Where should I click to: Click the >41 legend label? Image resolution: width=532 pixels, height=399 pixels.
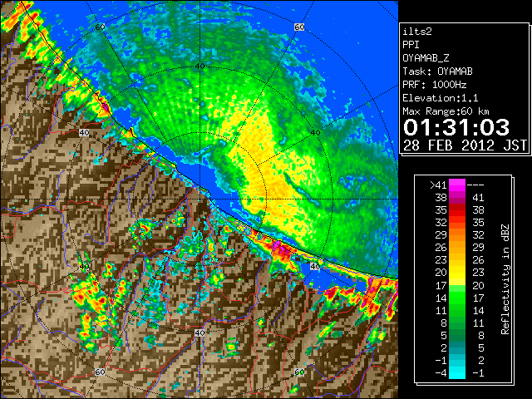pyautogui.click(x=438, y=185)
